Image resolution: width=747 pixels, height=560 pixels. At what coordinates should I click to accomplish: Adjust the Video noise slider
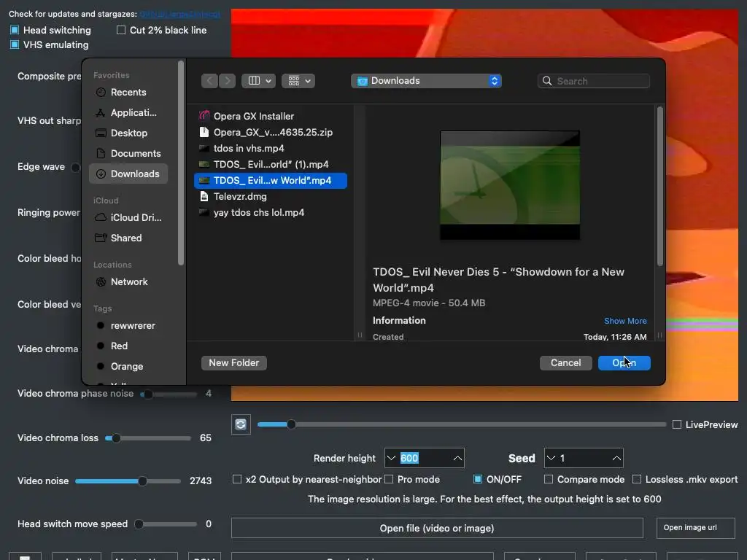pyautogui.click(x=128, y=481)
